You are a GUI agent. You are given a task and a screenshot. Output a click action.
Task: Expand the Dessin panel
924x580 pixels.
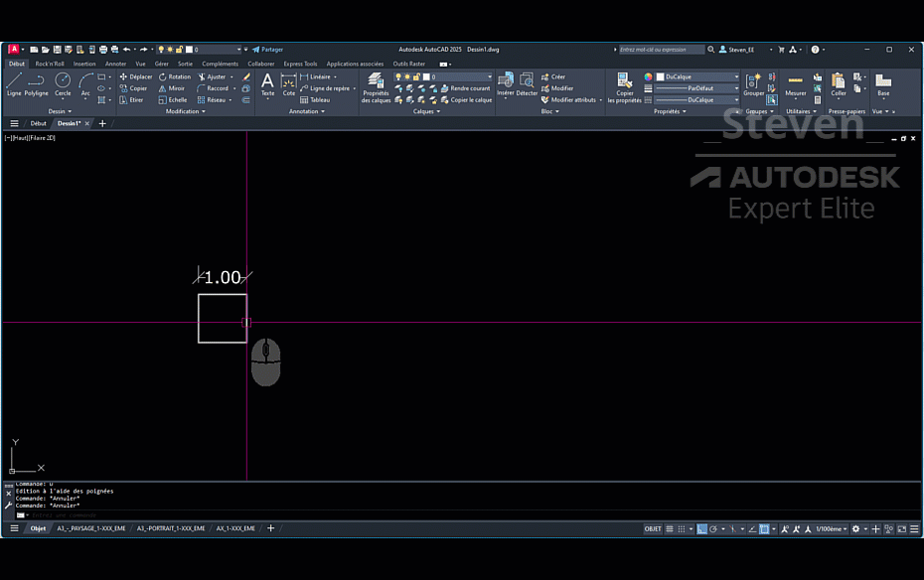pos(60,111)
